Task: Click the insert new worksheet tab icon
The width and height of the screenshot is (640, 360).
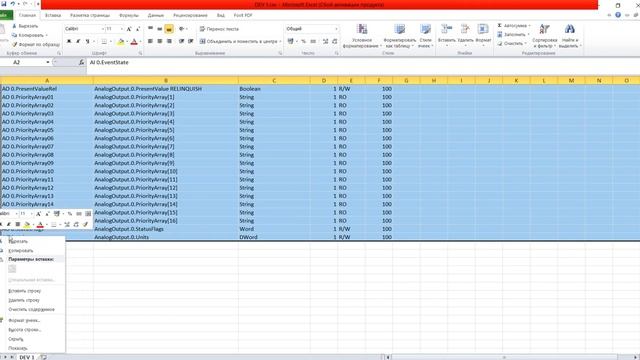Action: (43, 357)
